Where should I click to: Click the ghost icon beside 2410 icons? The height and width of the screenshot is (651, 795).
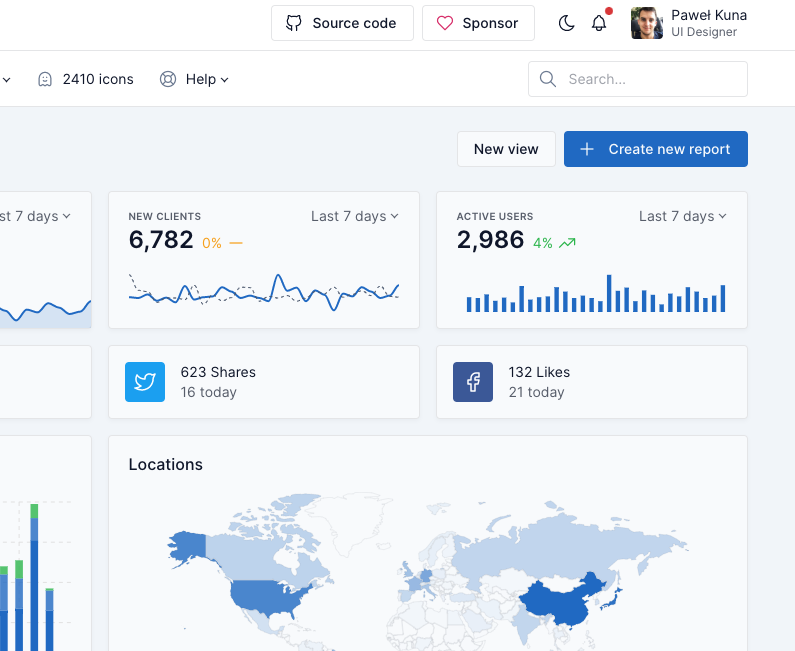pos(45,79)
